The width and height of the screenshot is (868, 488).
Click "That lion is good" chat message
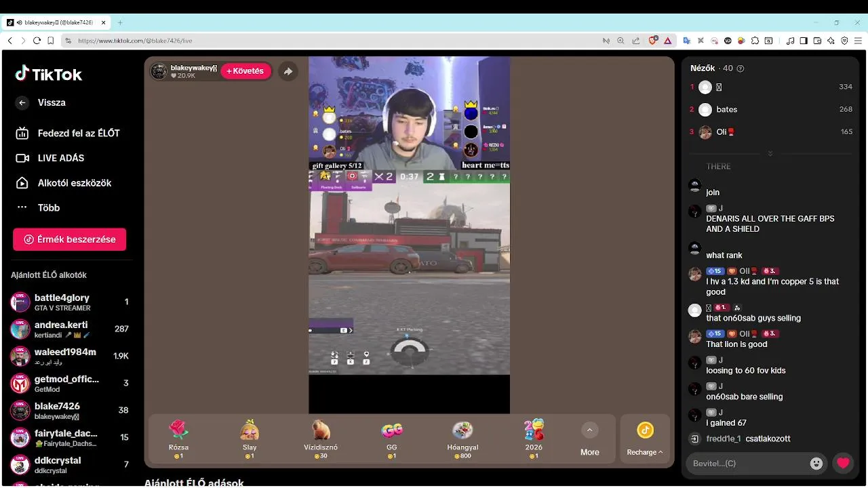(736, 344)
